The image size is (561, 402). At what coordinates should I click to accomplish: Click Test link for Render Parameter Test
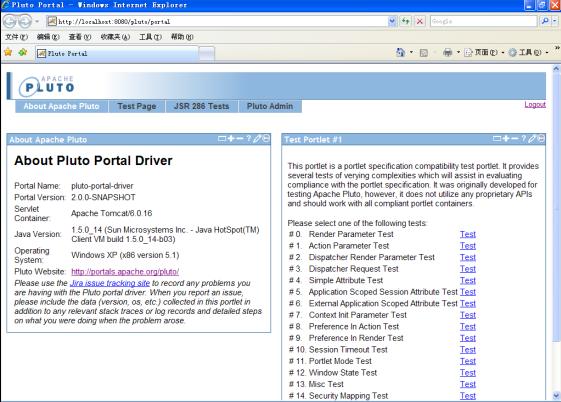point(468,234)
